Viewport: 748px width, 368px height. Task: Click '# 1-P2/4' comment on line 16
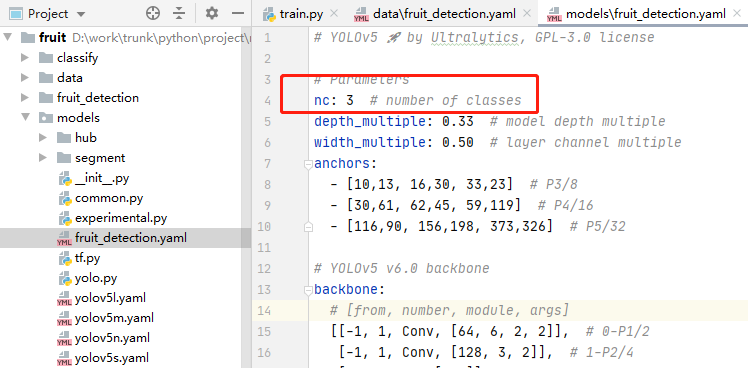click(x=602, y=353)
